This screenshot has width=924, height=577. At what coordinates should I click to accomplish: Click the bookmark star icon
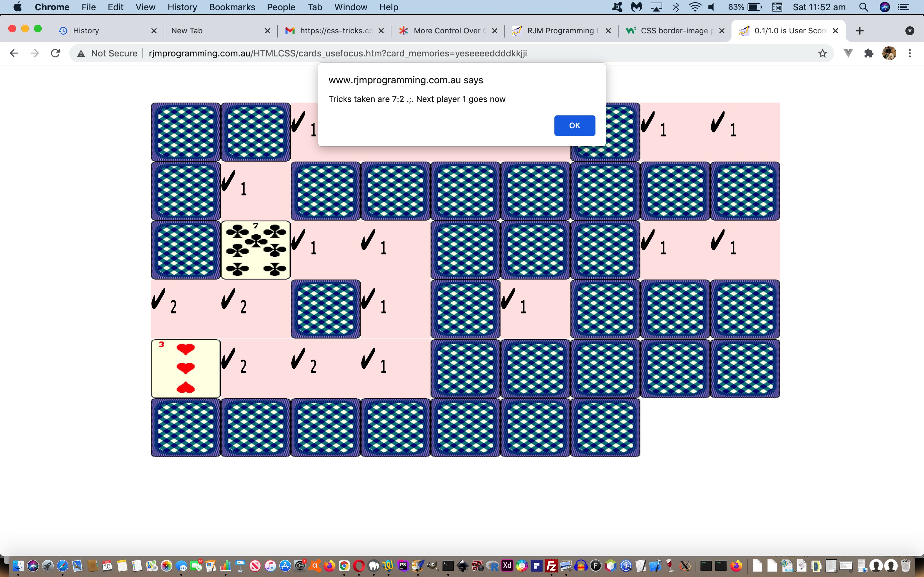coord(822,53)
